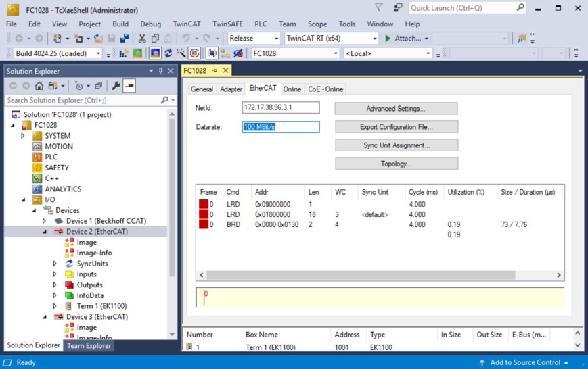Click the Quick Launch search box
The image size is (588, 369).
click(x=467, y=8)
